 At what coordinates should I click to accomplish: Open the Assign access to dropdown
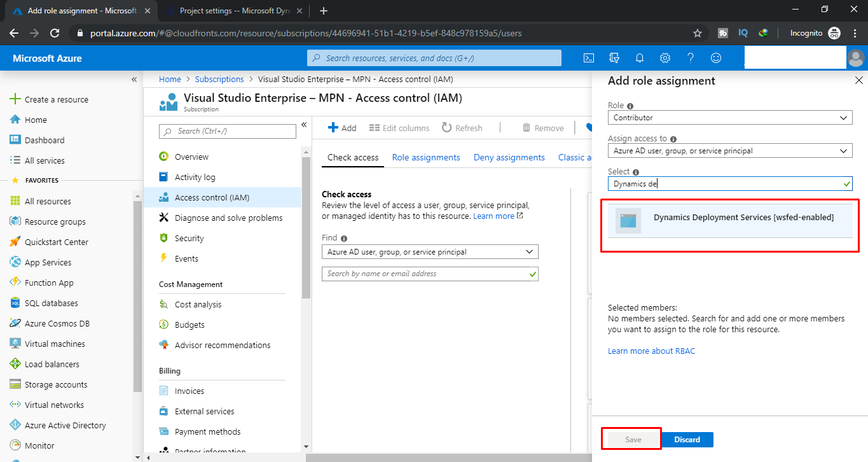[x=730, y=151]
